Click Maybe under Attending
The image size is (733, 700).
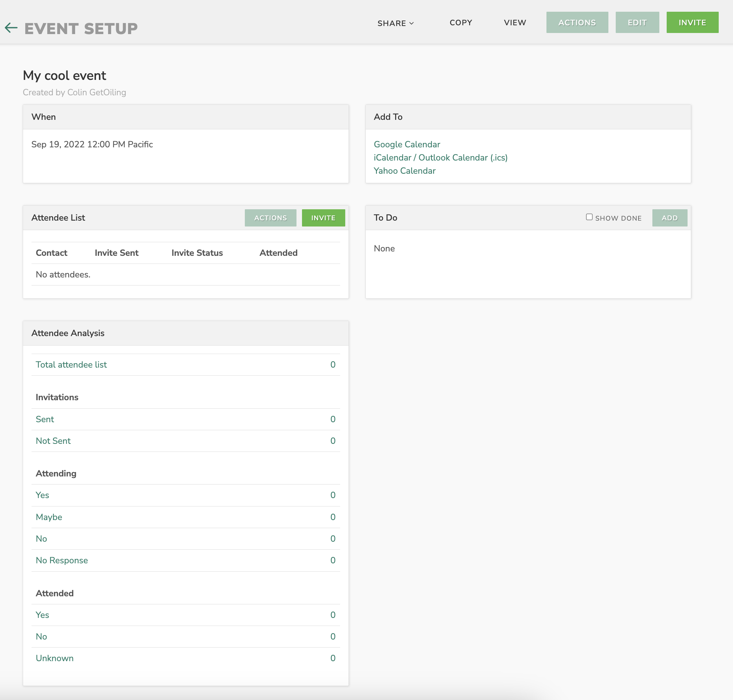click(x=49, y=517)
